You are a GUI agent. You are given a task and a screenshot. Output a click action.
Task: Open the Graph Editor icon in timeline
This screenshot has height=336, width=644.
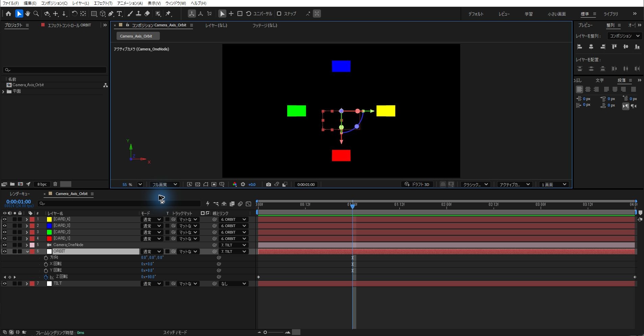click(x=248, y=203)
